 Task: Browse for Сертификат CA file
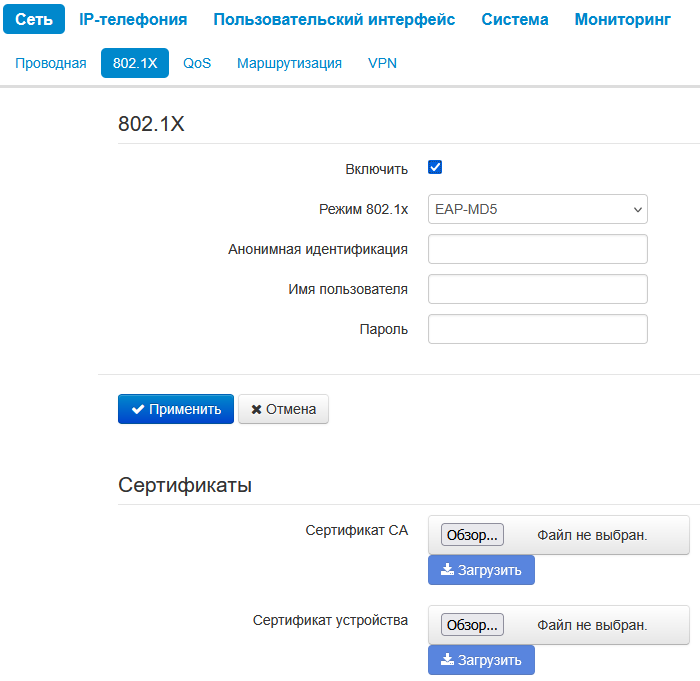472,535
